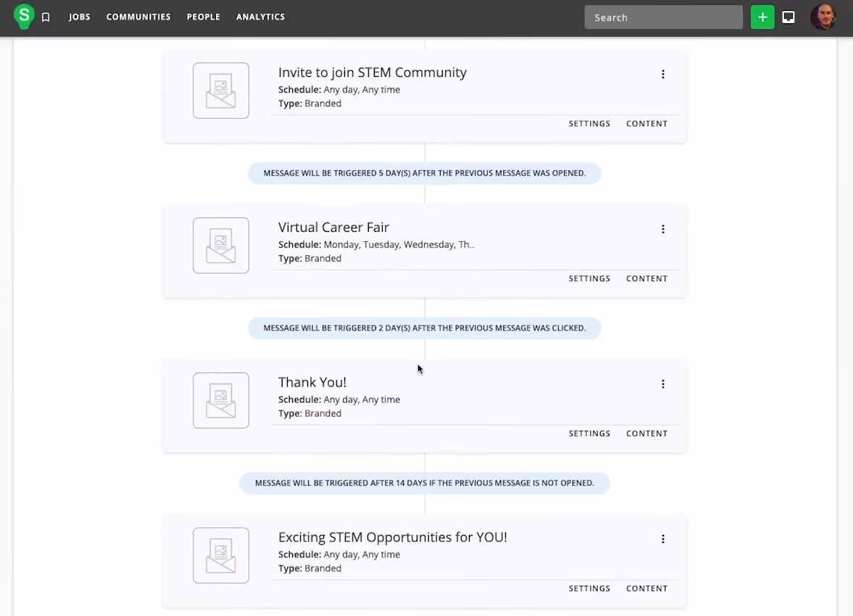Screen dimensions: 853x616
Task: Click the email thumbnail for Exciting STEM Opportunities
Action: pyautogui.click(x=221, y=555)
